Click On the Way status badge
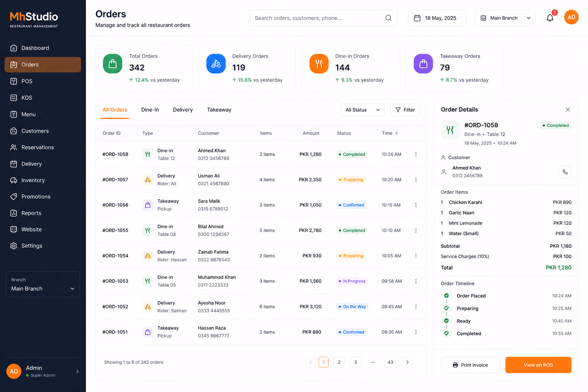This screenshot has width=588, height=392. point(352,307)
